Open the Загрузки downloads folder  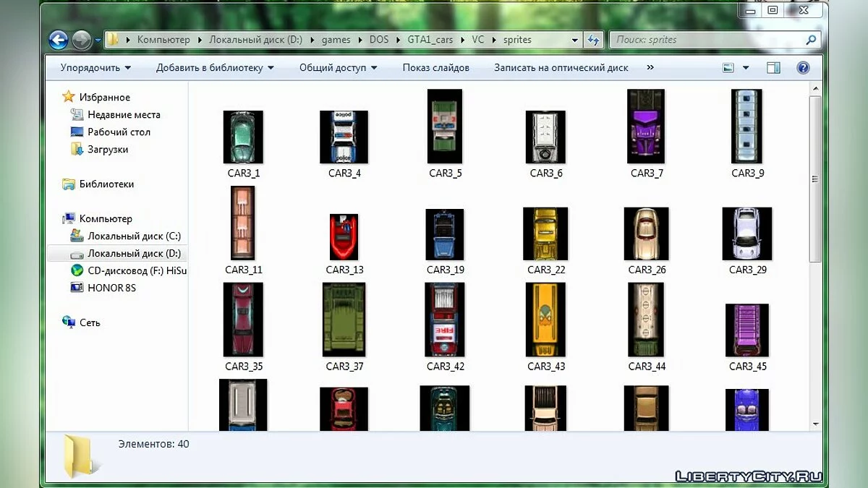click(108, 150)
